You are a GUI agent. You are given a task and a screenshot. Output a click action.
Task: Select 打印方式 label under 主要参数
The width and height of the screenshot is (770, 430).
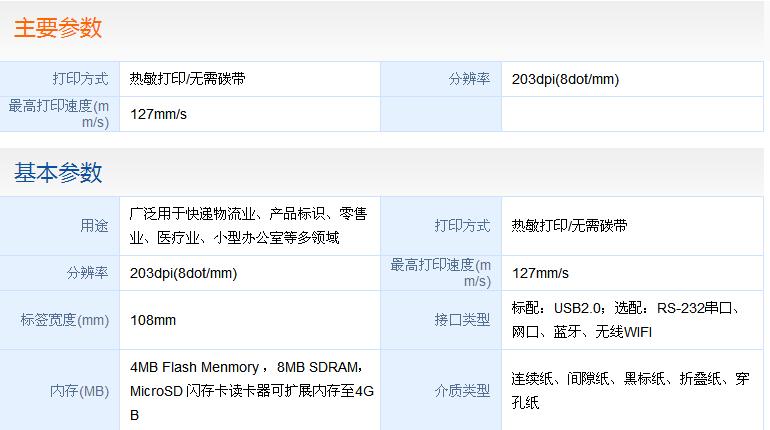(81, 79)
